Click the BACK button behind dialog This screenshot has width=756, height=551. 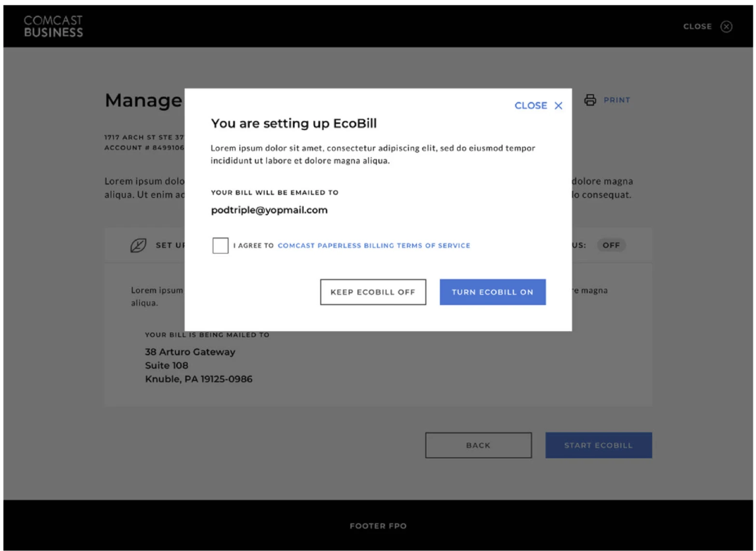(x=478, y=445)
